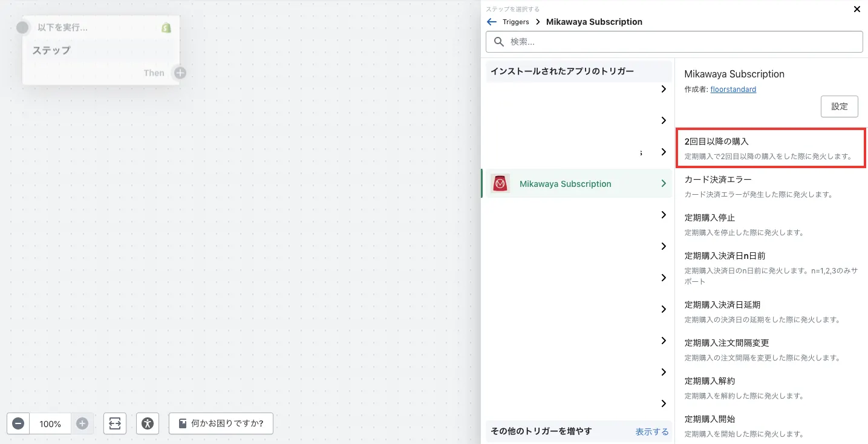This screenshot has width=868, height=444.
Task: Click the ステップ label in the trigger card
Action: pos(51,50)
